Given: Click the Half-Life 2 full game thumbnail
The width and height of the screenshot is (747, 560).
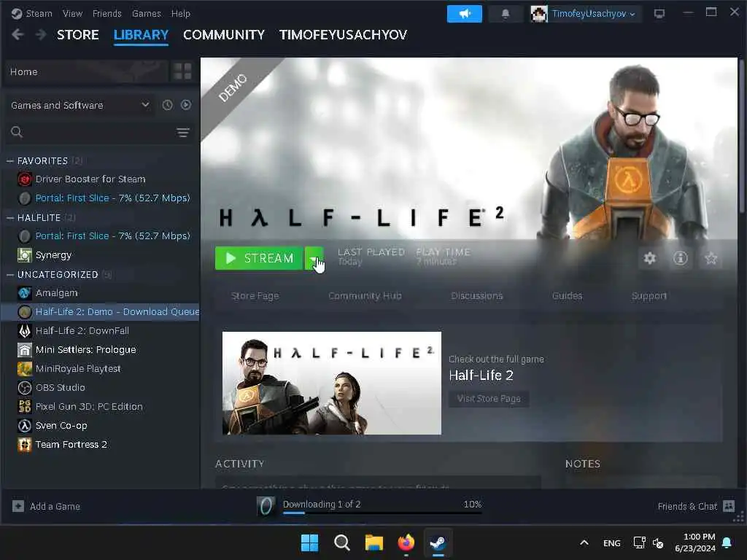Looking at the screenshot, I should 332,383.
